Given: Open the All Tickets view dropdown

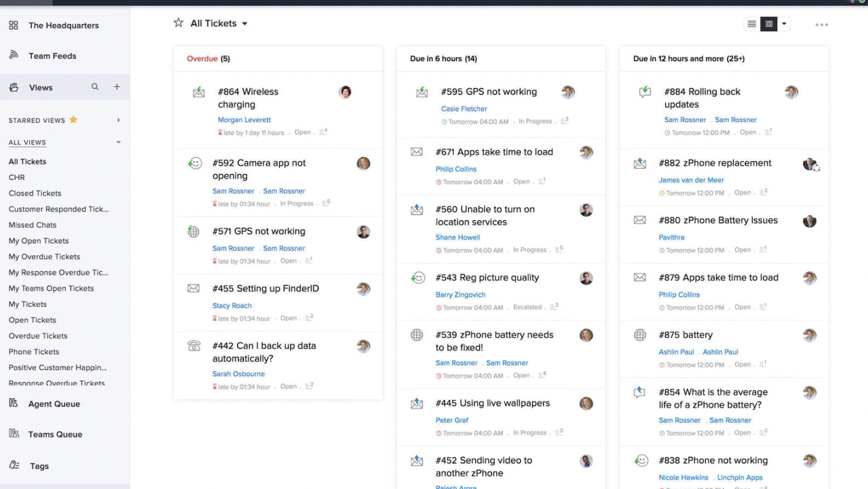Looking at the screenshot, I should (x=244, y=24).
